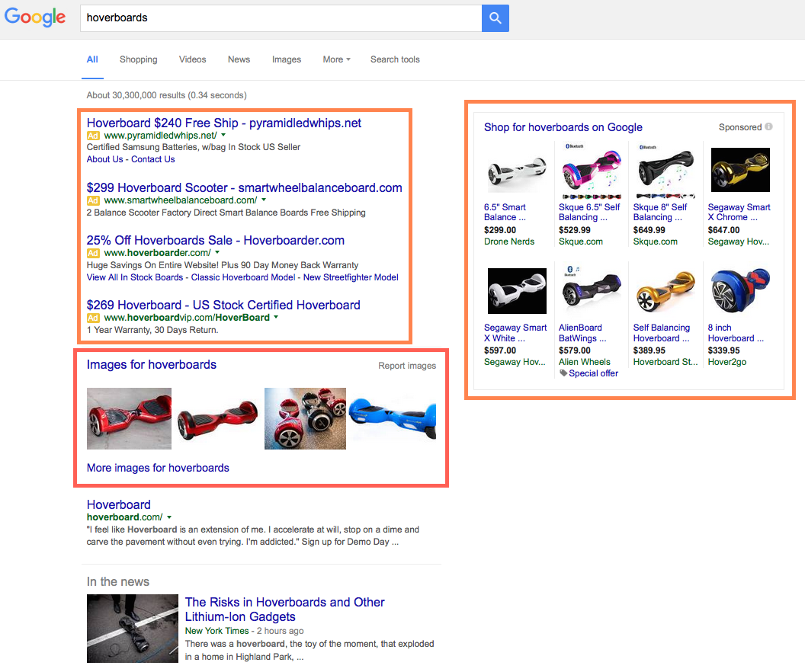Open the AlienBoard BatWings product image

click(592, 288)
